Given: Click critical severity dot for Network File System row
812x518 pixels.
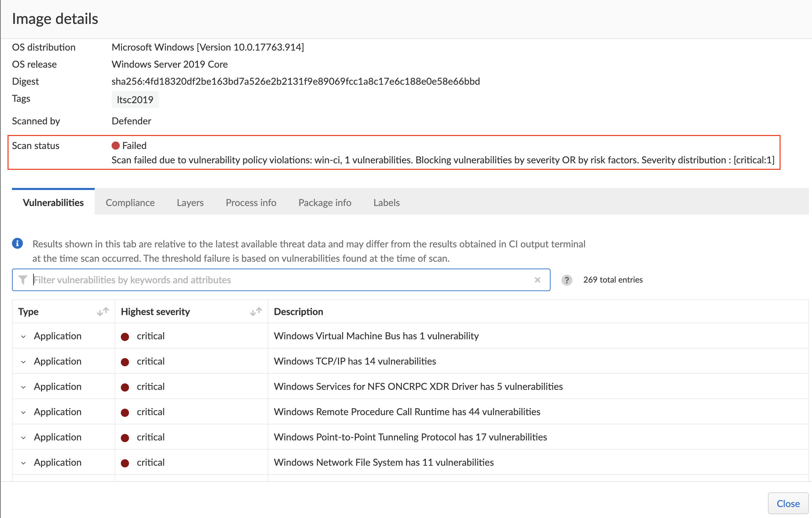Looking at the screenshot, I should [x=125, y=463].
